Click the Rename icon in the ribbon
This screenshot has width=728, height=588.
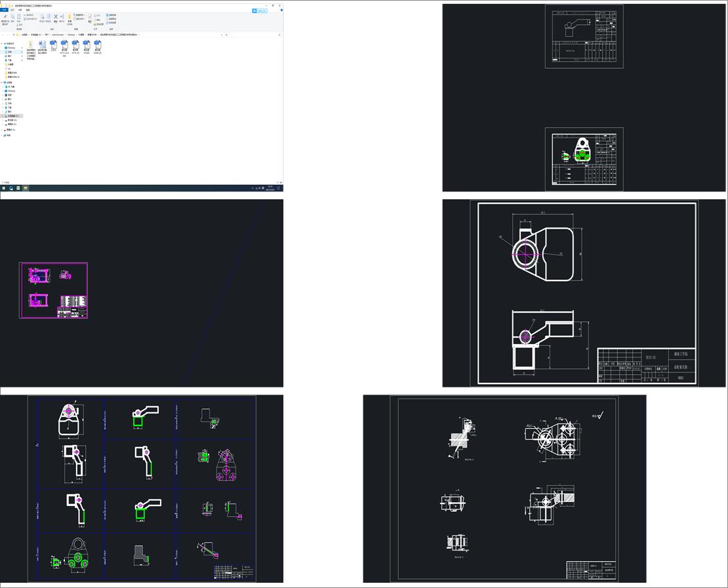62,18
